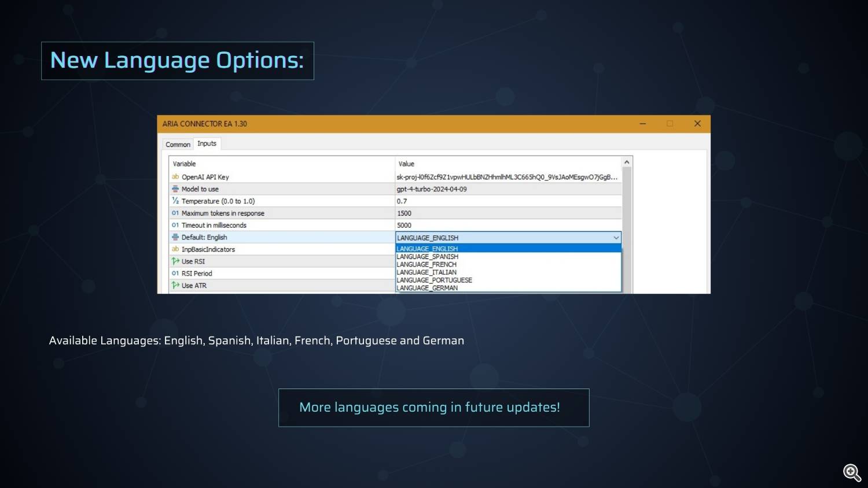This screenshot has height=488, width=868.
Task: Click the enum icon beside Model to use
Action: [x=175, y=189]
